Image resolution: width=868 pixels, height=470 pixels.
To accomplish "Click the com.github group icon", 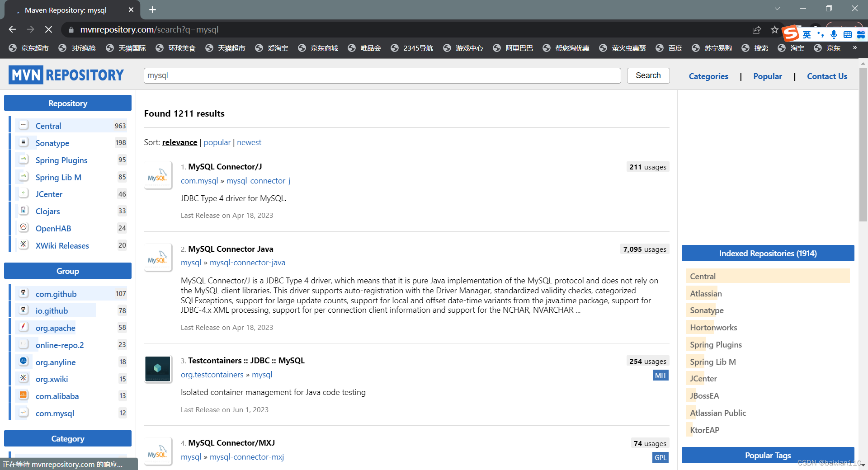I will pos(24,293).
